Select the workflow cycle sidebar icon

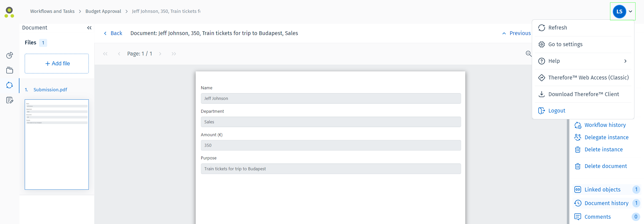(10, 85)
